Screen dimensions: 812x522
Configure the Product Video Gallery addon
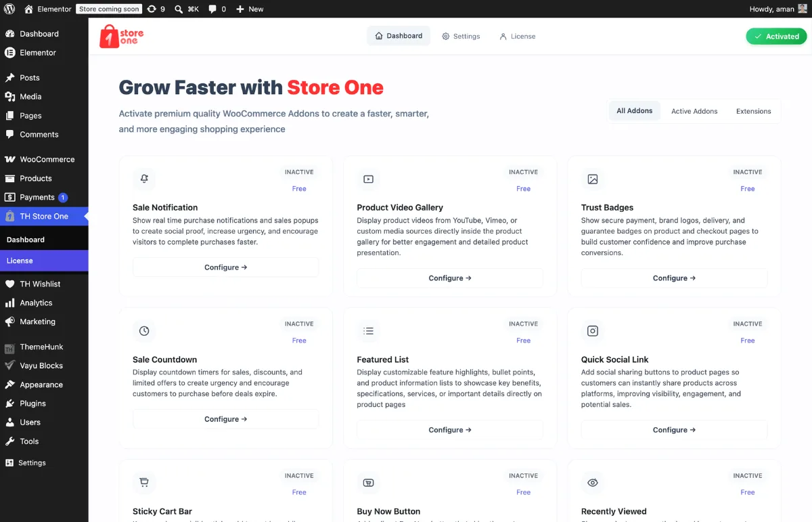pos(450,278)
